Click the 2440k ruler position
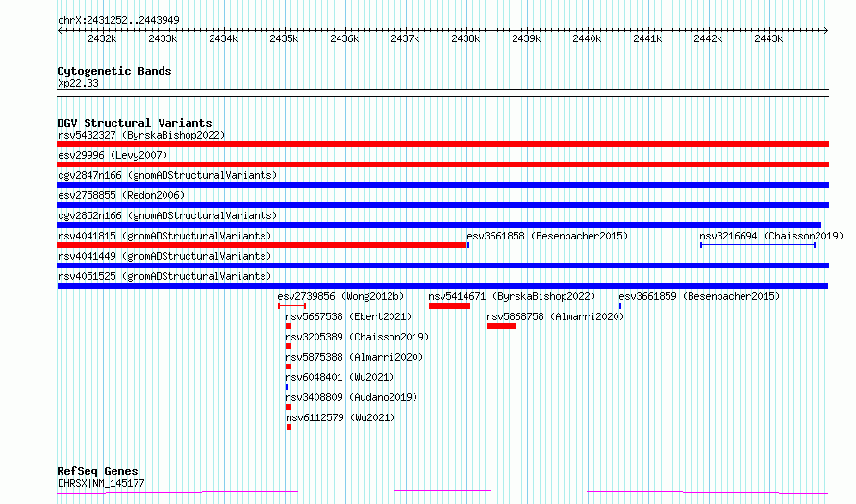 click(587, 38)
